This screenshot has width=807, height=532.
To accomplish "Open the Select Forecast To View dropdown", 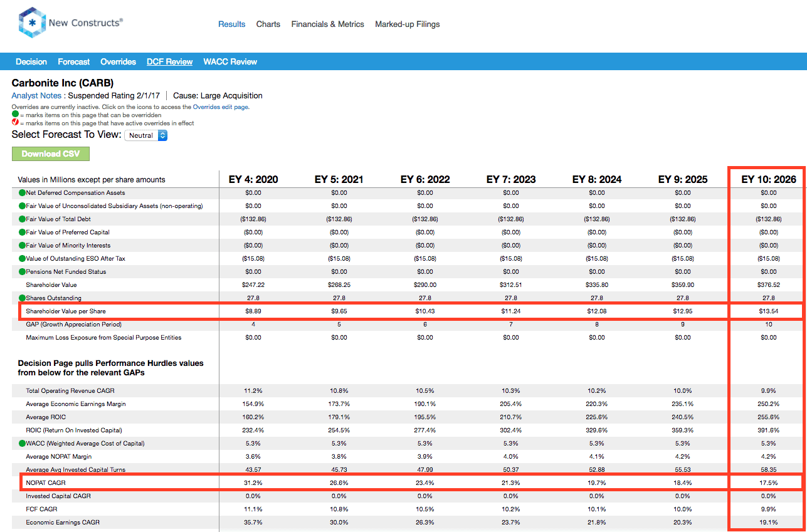I will 146,135.
